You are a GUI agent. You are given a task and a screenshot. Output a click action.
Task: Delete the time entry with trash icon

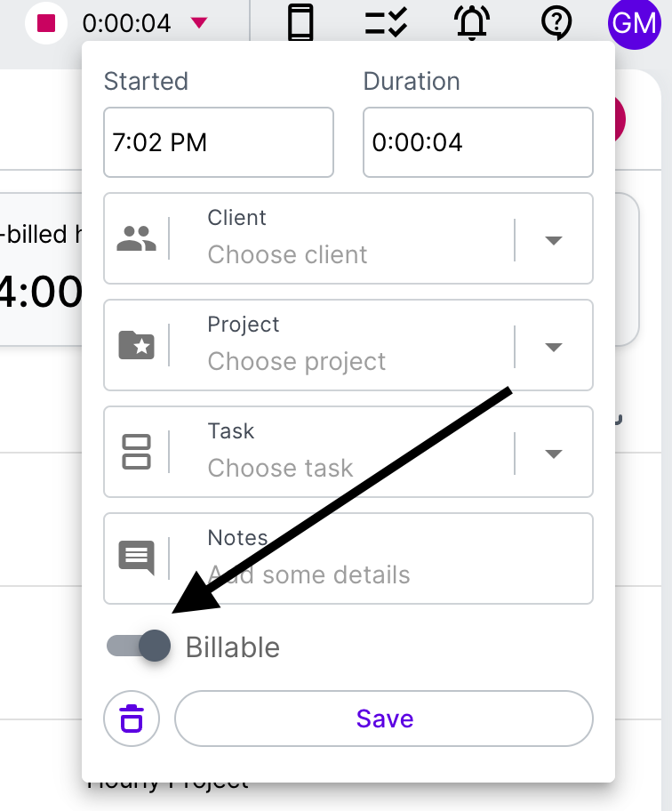tap(132, 719)
